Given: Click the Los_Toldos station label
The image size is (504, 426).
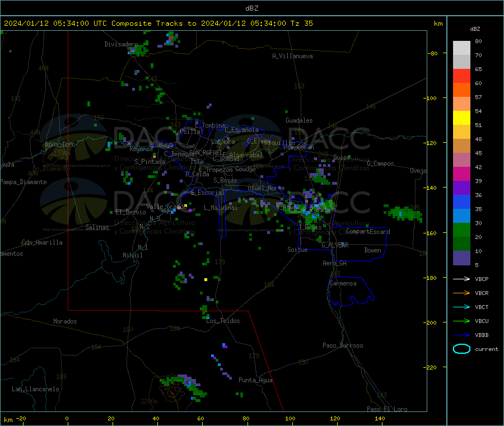Looking at the screenshot, I should [x=223, y=321].
